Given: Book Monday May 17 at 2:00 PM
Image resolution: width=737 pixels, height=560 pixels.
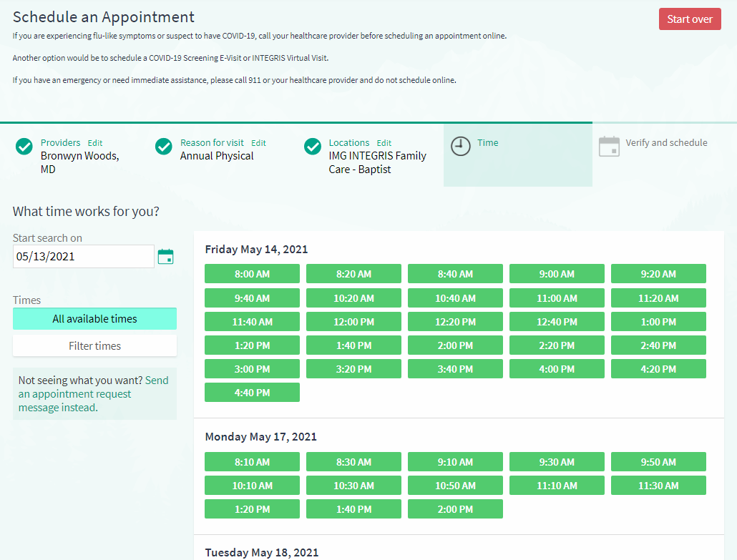Looking at the screenshot, I should (455, 509).
